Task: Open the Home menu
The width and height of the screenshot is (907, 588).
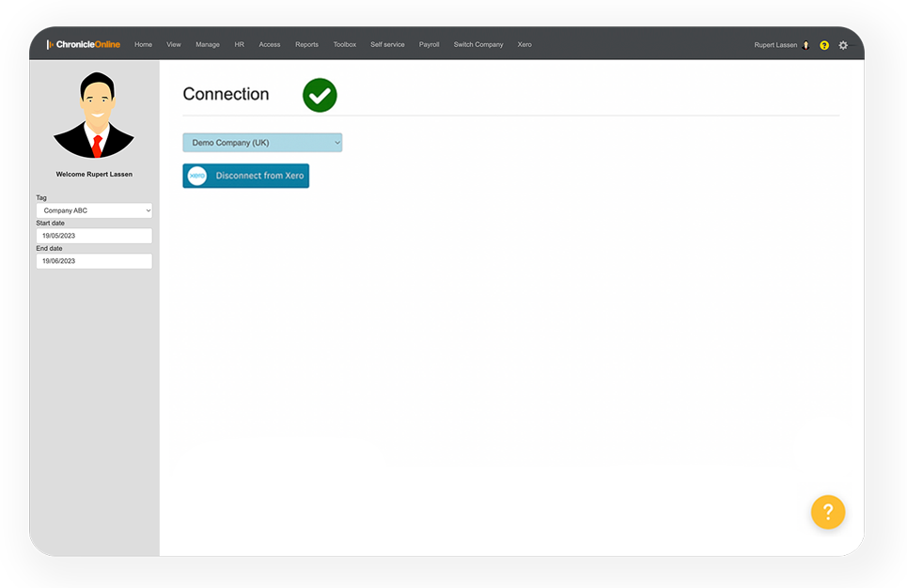Action: [x=143, y=45]
